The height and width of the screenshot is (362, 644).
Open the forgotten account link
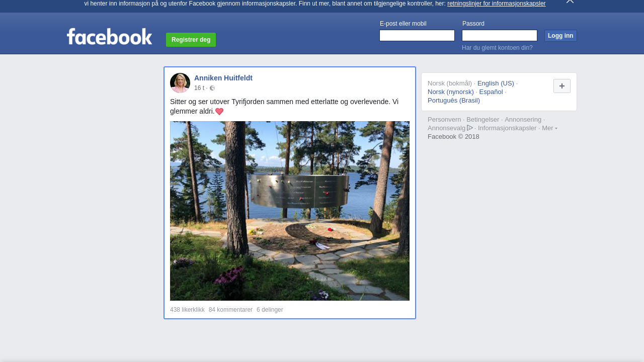(497, 48)
